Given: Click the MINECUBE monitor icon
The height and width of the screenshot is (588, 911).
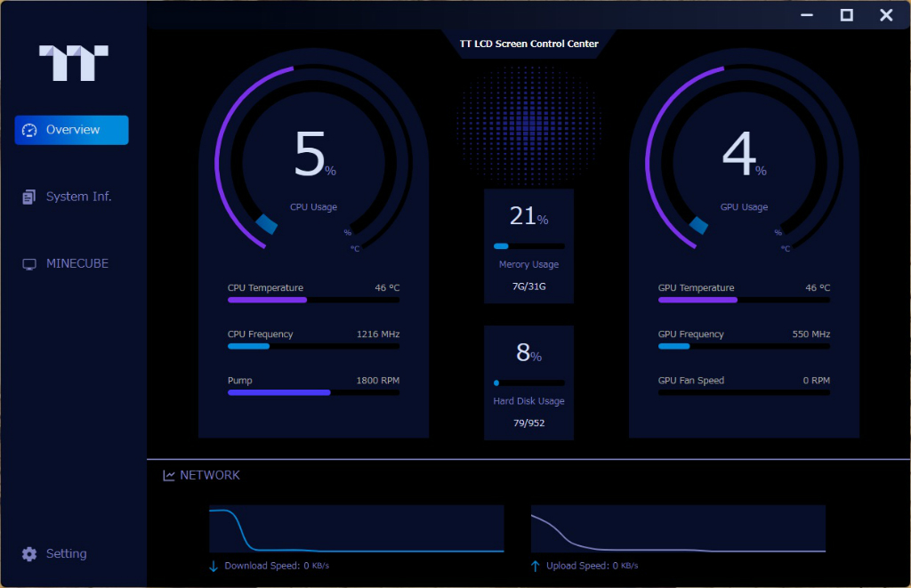Looking at the screenshot, I should (x=29, y=264).
